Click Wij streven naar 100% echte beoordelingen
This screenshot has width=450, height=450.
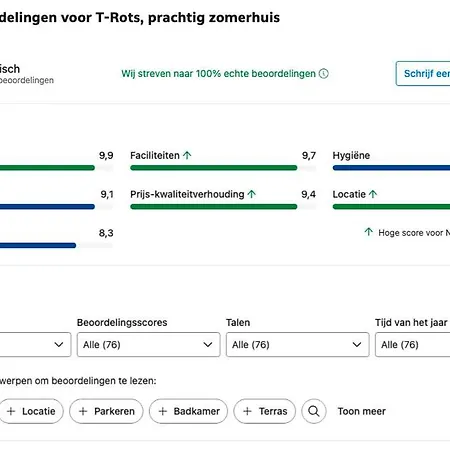(218, 73)
